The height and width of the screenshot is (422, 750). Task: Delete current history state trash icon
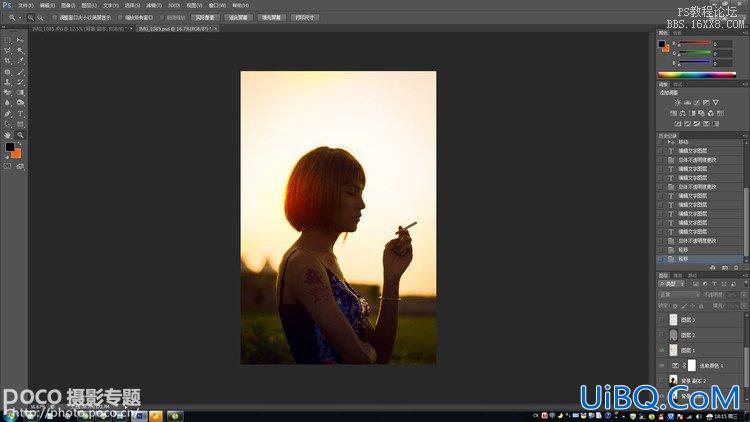point(736,268)
